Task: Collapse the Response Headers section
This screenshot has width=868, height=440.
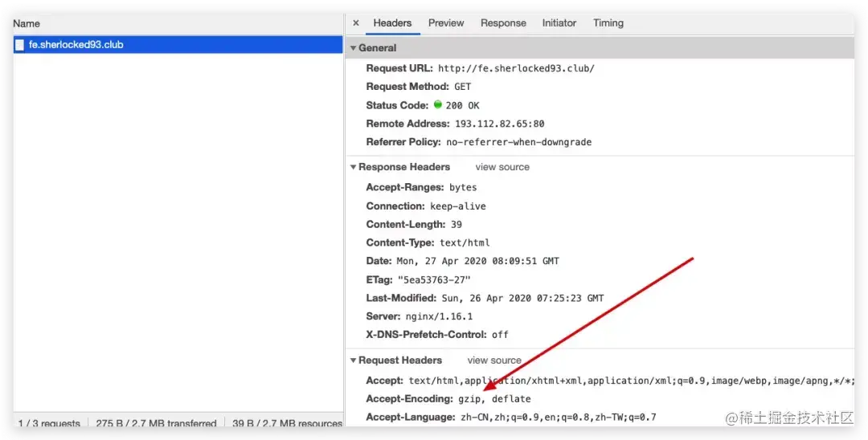Action: tap(353, 167)
